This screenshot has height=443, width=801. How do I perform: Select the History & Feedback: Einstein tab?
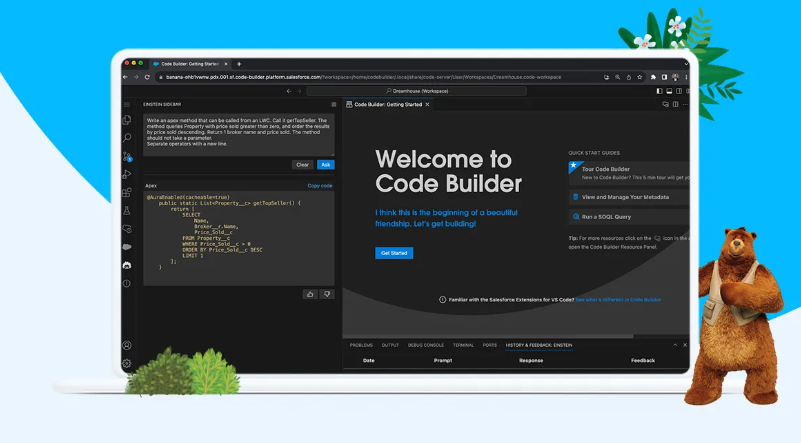tap(539, 345)
